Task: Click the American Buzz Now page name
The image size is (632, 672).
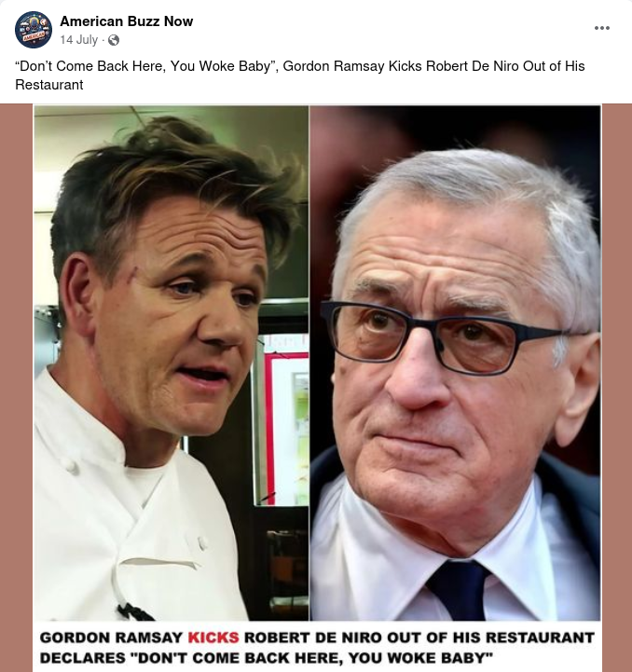Action: click(x=127, y=21)
